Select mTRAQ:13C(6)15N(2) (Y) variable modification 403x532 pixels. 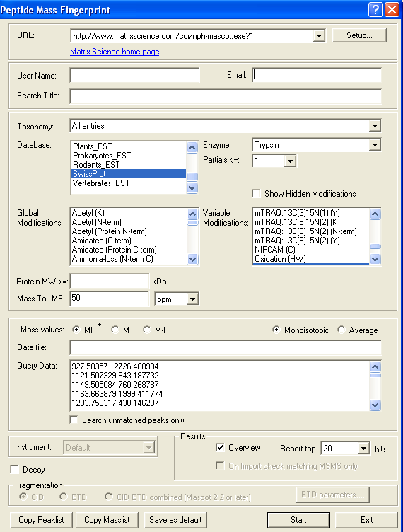coord(312,241)
